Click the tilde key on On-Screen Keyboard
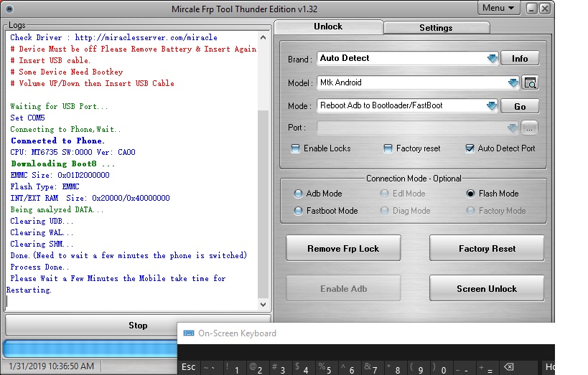The width and height of the screenshot is (588, 375). pos(212,367)
